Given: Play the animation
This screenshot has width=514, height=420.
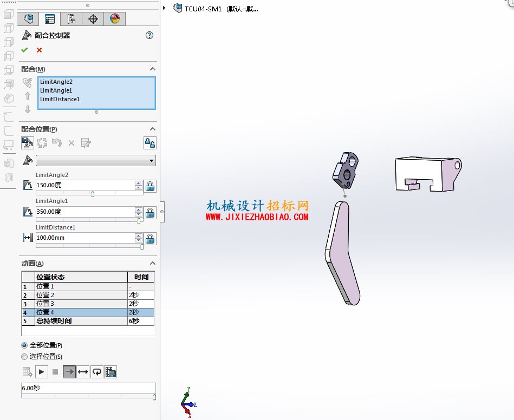Looking at the screenshot, I should point(41,372).
